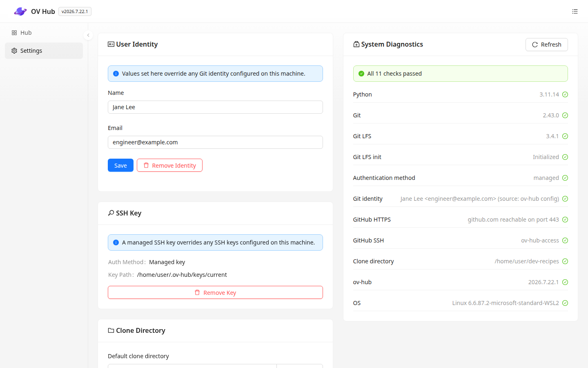Open the Hub page in sidebar
The height and width of the screenshot is (368, 588).
click(44, 33)
